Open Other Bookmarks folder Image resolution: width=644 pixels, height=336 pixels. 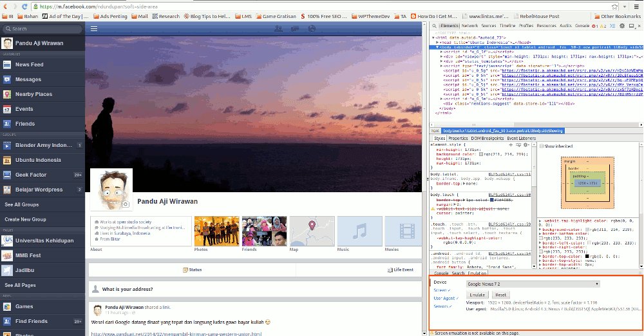pyautogui.click(x=618, y=17)
